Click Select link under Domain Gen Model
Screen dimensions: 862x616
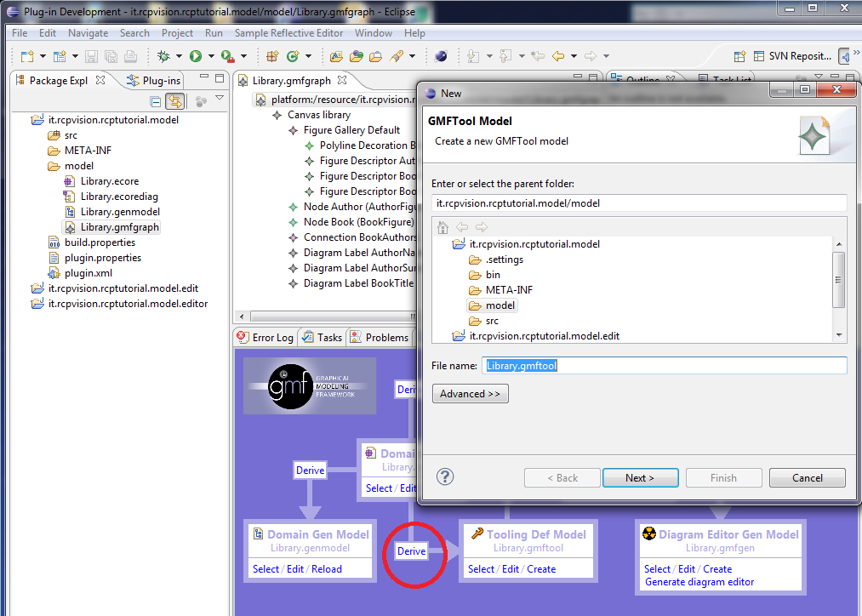(x=265, y=569)
